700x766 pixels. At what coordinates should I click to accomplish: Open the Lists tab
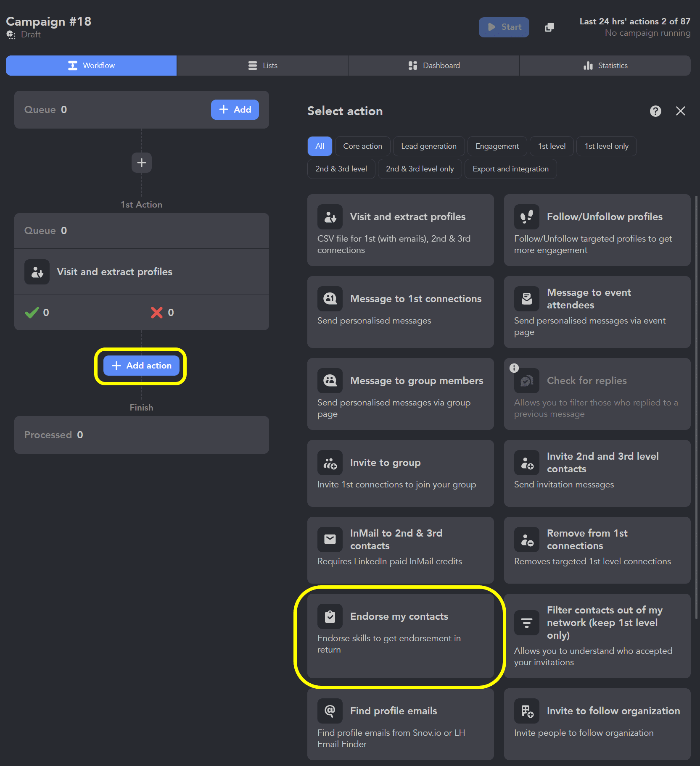pos(262,65)
